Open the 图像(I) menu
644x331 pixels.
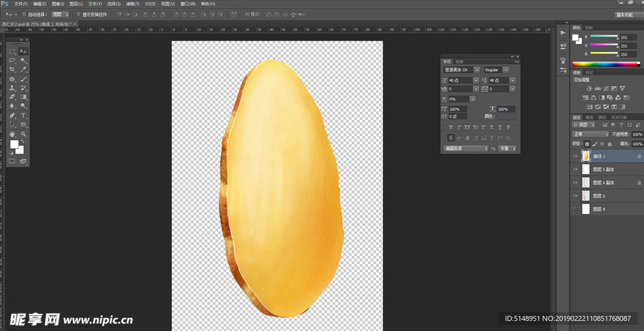pos(57,4)
